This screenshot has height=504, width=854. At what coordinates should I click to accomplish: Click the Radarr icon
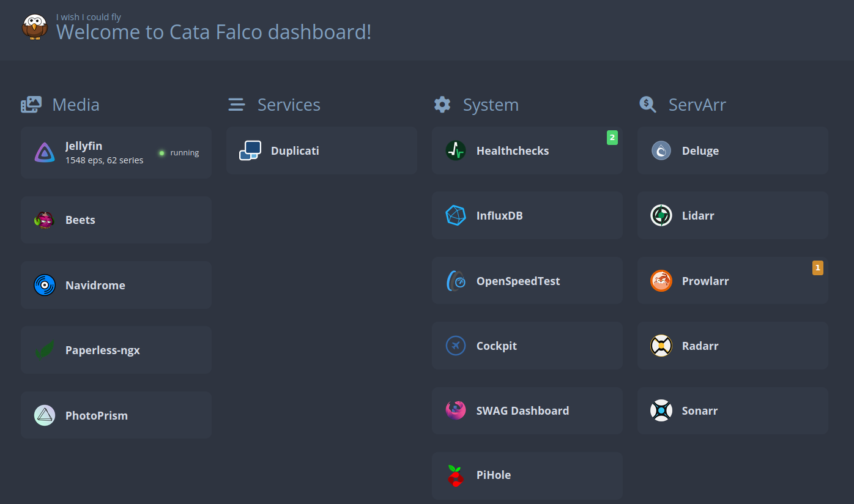point(661,346)
